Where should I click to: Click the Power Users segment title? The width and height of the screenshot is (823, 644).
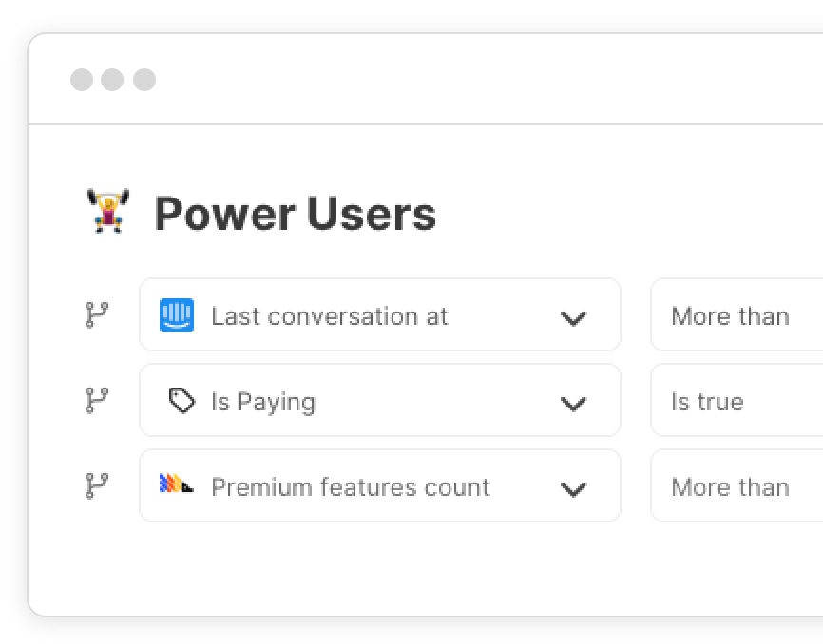pyautogui.click(x=295, y=213)
